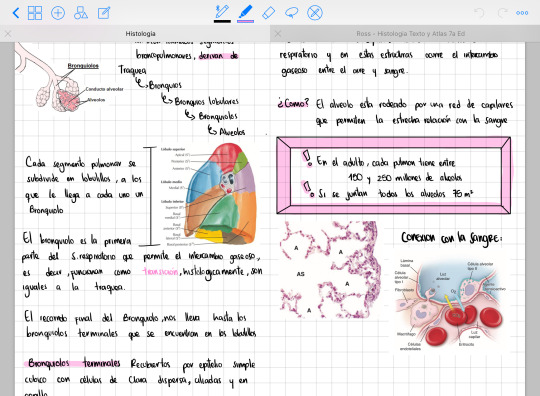
Task: Close the Ross Histologia Atlas tab
Action: coord(278,34)
